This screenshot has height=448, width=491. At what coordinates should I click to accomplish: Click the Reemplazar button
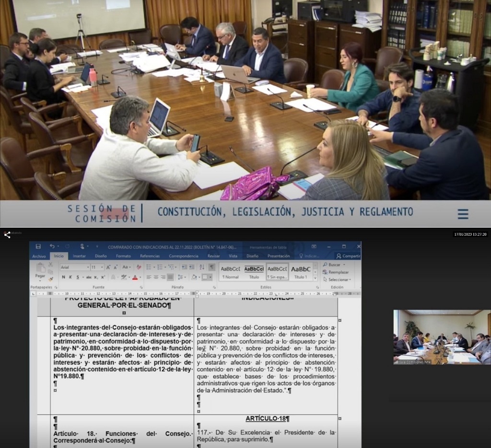(338, 272)
